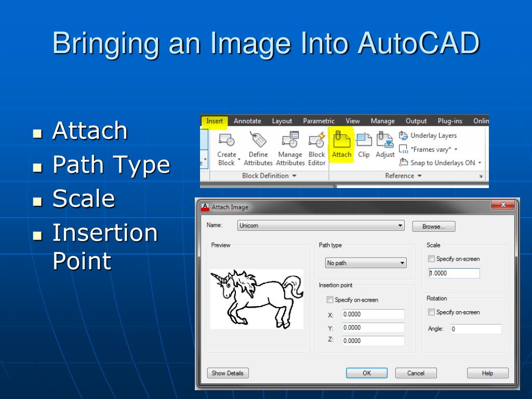Open the Create Block dropdown arrow
This screenshot has width=532, height=399.
pyautogui.click(x=239, y=159)
